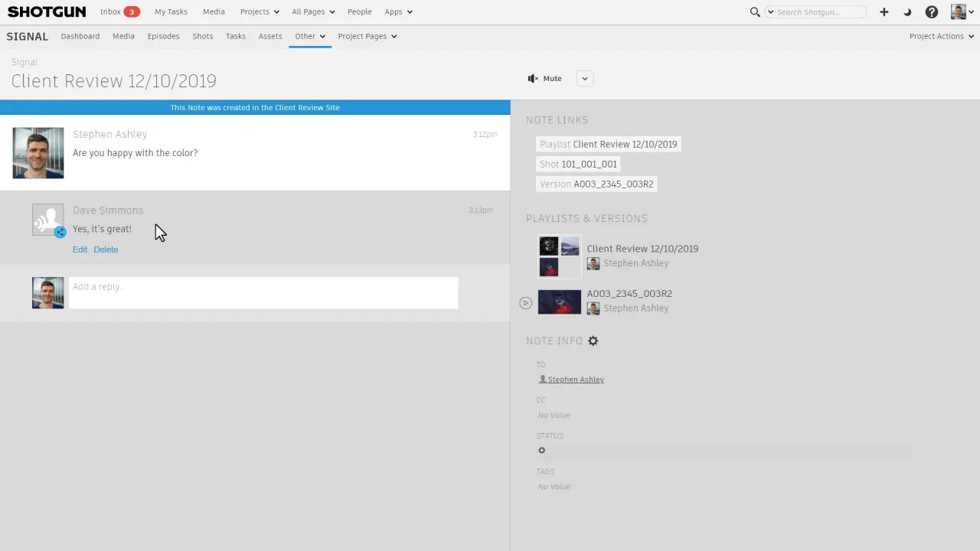This screenshot has height=551, width=980.
Task: Open the Apps dropdown menu
Action: [398, 11]
